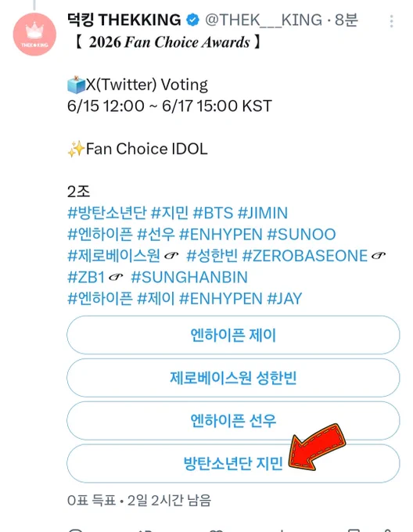Click the blue verified badge icon
The width and height of the screenshot is (413, 532).
[x=192, y=20]
